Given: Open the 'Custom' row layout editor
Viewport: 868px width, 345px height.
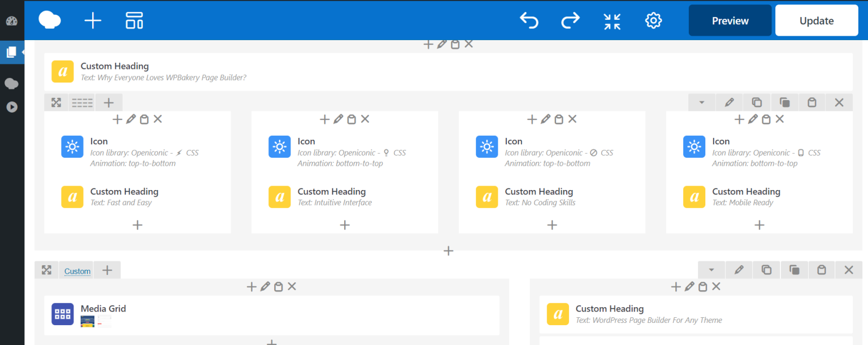Looking at the screenshot, I should 76,271.
